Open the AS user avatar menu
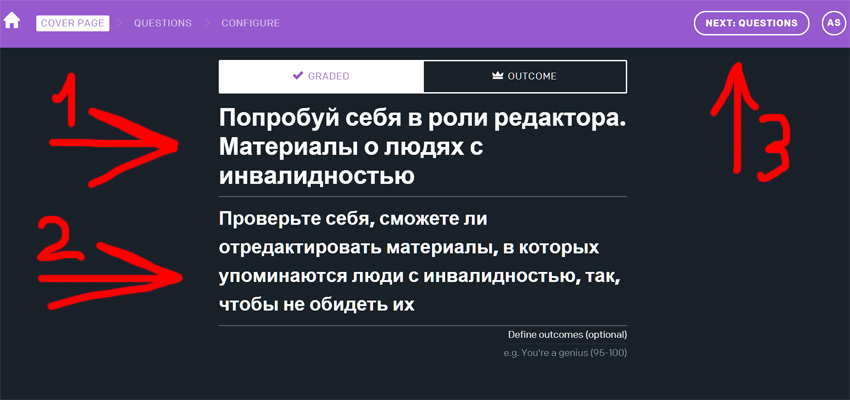 tap(833, 23)
